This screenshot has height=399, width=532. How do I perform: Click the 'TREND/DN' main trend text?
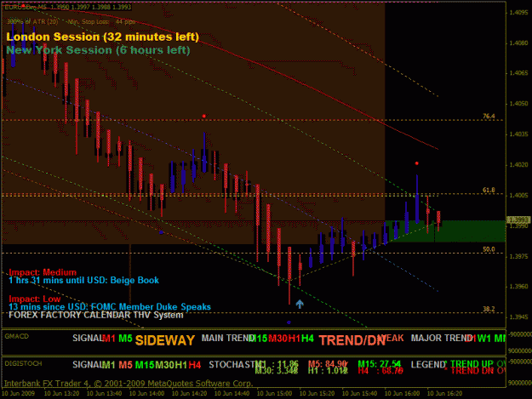(x=352, y=340)
